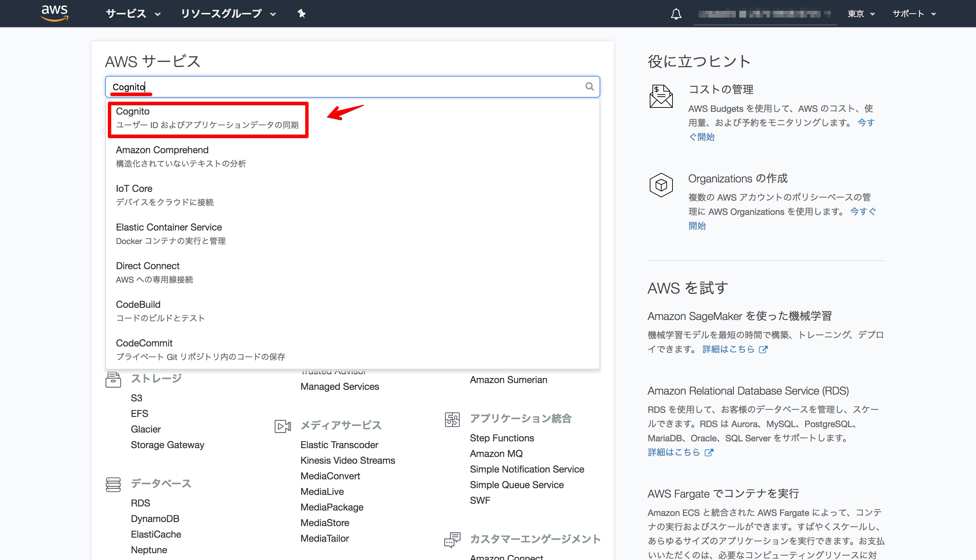This screenshot has width=976, height=560.
Task: Click the AWS logo home icon
Action: pos(55,13)
